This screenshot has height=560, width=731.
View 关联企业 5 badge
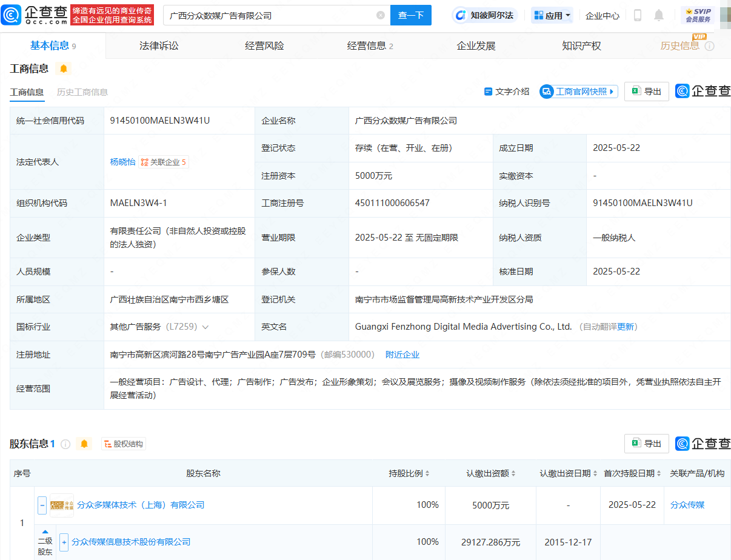(164, 162)
